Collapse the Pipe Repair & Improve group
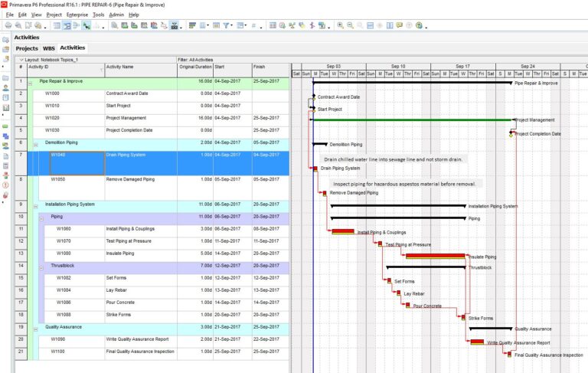The height and width of the screenshot is (373, 588). [x=30, y=83]
